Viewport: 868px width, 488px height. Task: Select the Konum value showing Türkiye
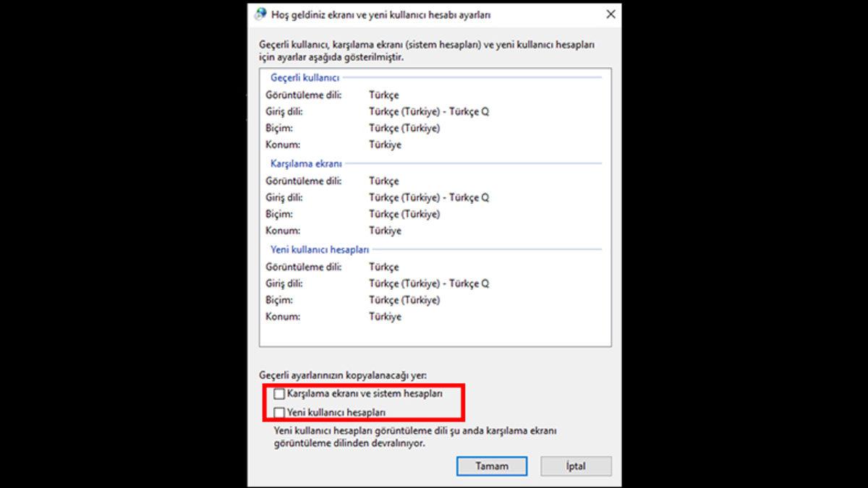pyautogui.click(x=383, y=144)
